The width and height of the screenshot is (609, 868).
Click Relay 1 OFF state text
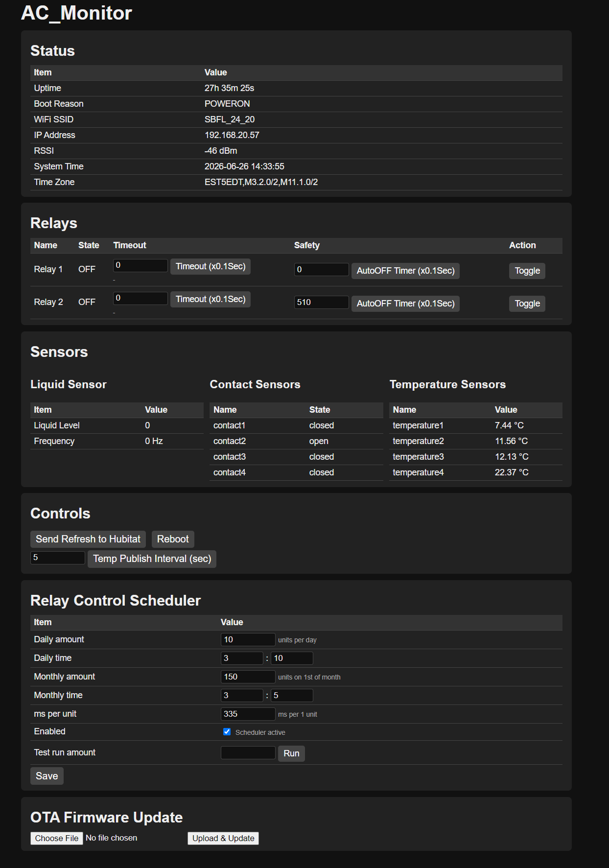[87, 269]
